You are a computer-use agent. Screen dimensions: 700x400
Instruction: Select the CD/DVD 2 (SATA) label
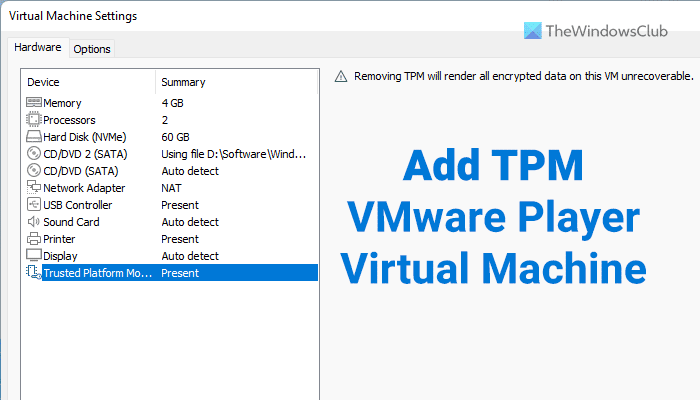click(x=85, y=154)
